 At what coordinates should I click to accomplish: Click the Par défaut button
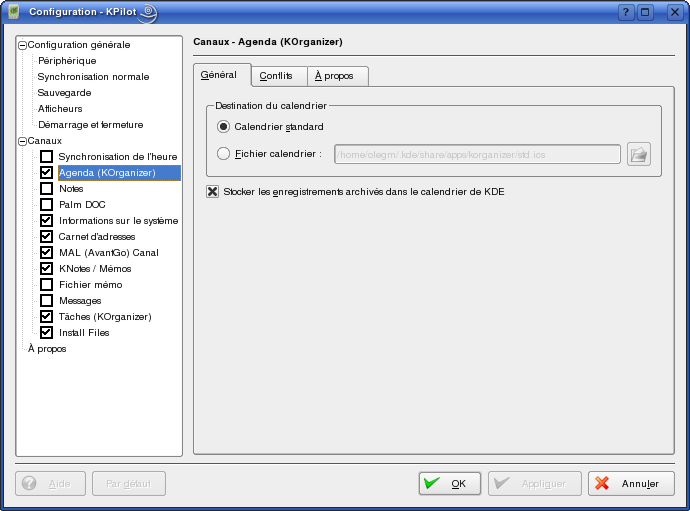[x=129, y=484]
